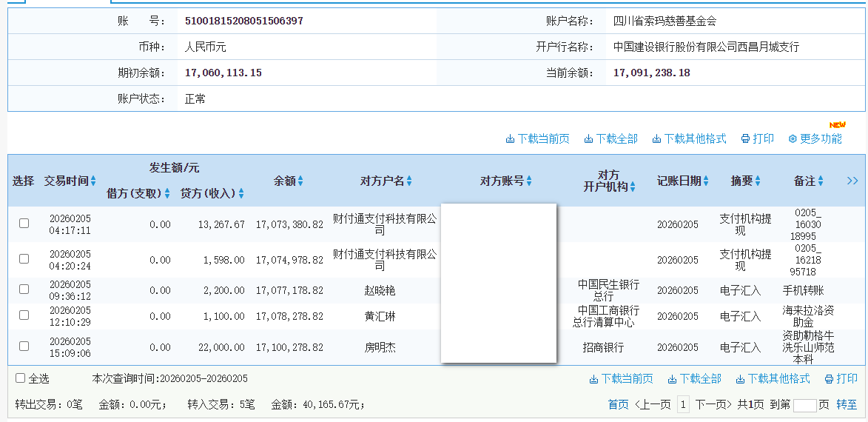Click the top 打印 printer icon
The image size is (868, 422).
pos(745,139)
